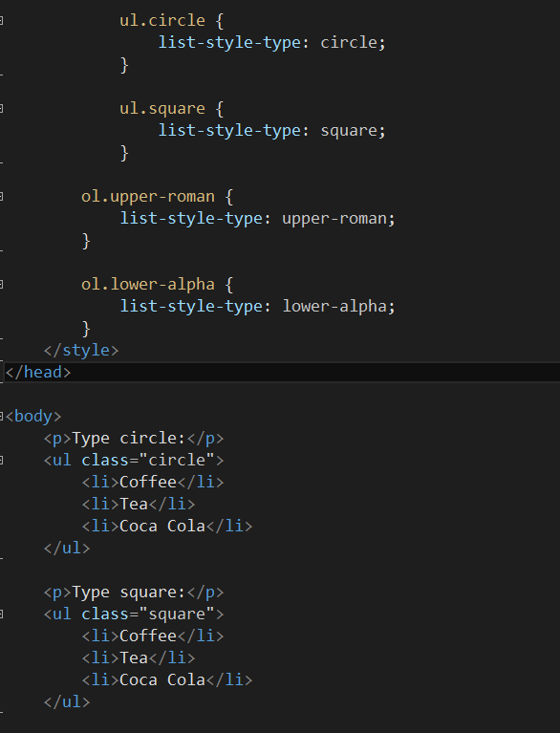The width and height of the screenshot is (560, 733).
Task: Place cursor on the "ol.upper-roman {" selector
Action: click(157, 196)
